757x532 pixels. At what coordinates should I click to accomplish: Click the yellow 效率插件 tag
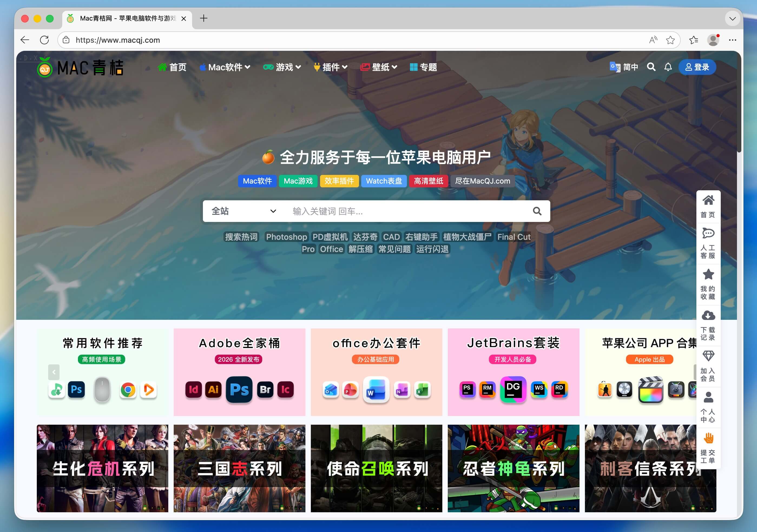click(x=339, y=181)
